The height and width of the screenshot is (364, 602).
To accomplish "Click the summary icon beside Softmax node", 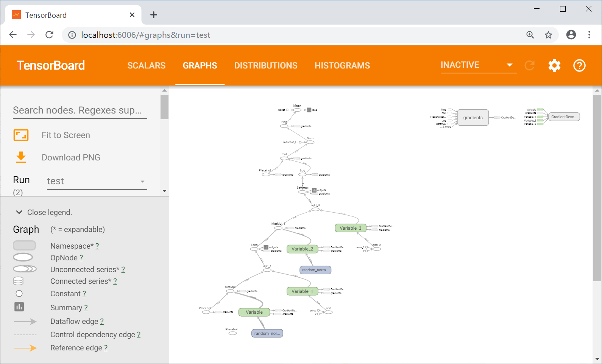I will point(314,190).
